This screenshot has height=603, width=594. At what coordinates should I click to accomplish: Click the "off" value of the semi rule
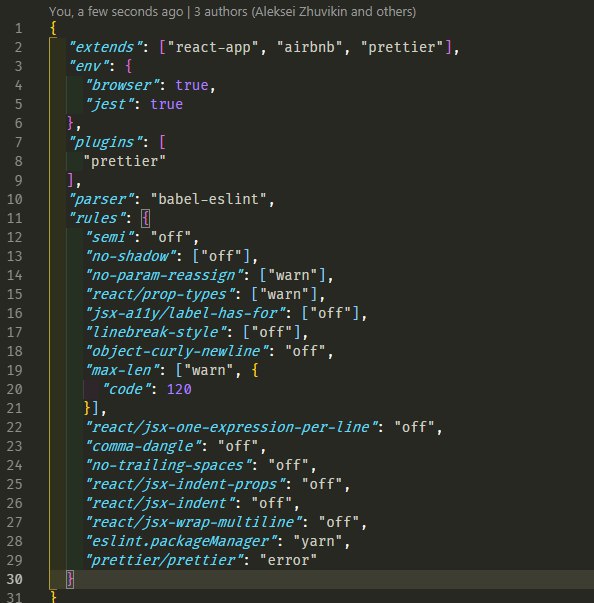click(x=171, y=237)
